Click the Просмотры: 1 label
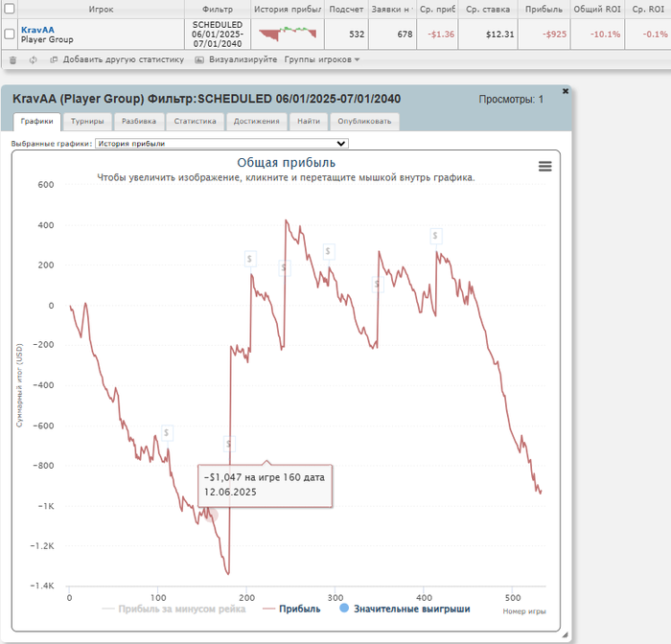The height and width of the screenshot is (644, 671). [x=511, y=100]
